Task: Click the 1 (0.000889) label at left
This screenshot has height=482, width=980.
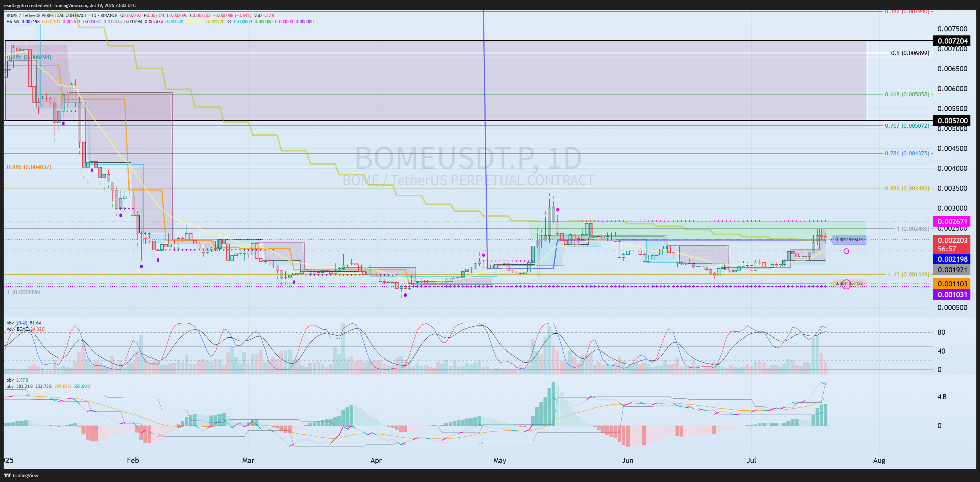Action: (24, 292)
